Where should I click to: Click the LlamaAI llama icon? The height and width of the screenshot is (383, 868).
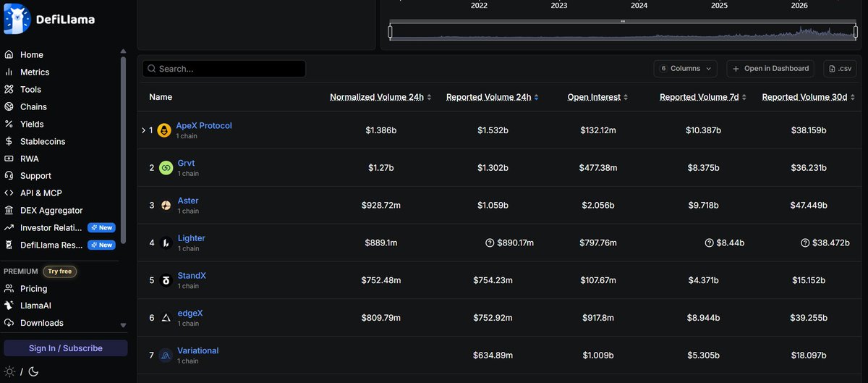(x=9, y=306)
